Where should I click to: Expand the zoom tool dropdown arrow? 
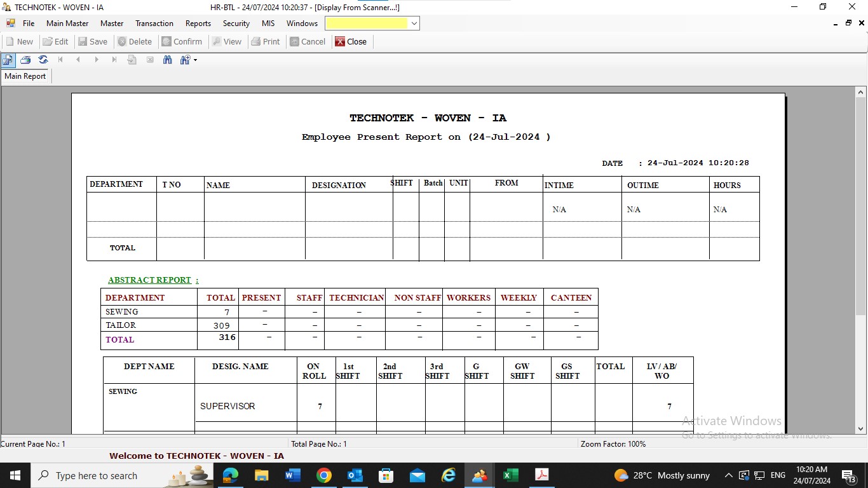[195, 60]
